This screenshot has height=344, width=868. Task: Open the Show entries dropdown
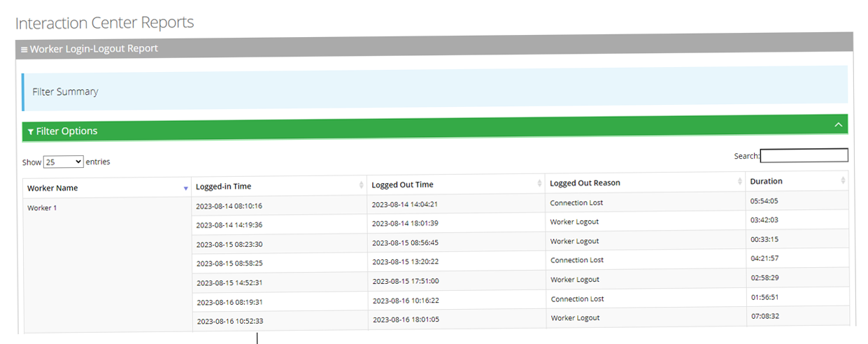point(63,162)
